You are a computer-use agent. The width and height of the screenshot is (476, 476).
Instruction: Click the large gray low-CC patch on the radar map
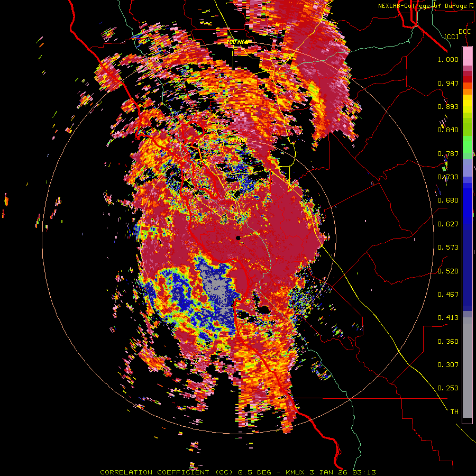(x=217, y=287)
